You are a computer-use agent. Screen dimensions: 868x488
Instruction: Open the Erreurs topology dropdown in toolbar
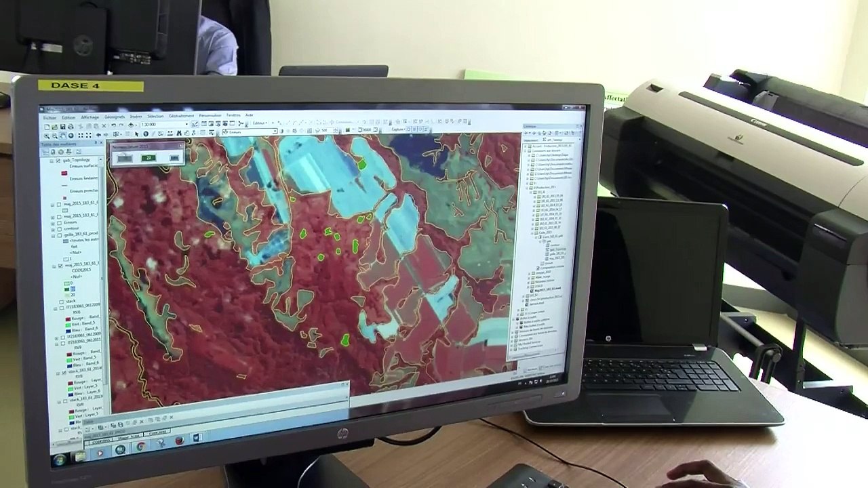[x=275, y=131]
